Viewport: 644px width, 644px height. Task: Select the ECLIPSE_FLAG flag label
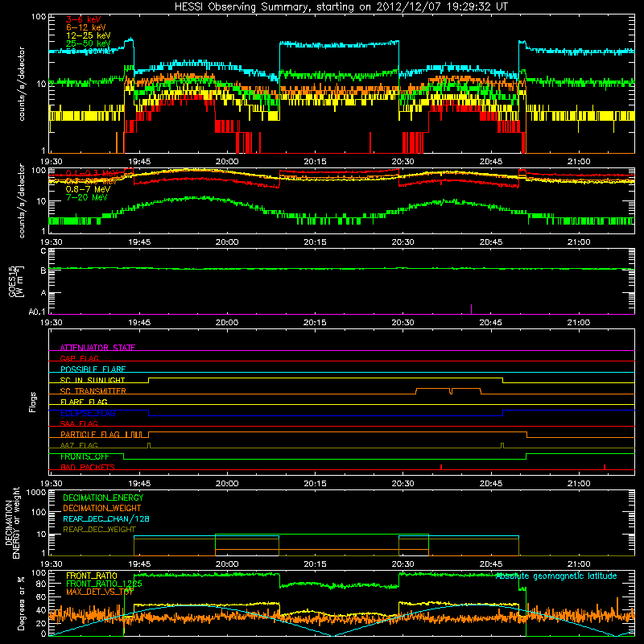pos(88,413)
